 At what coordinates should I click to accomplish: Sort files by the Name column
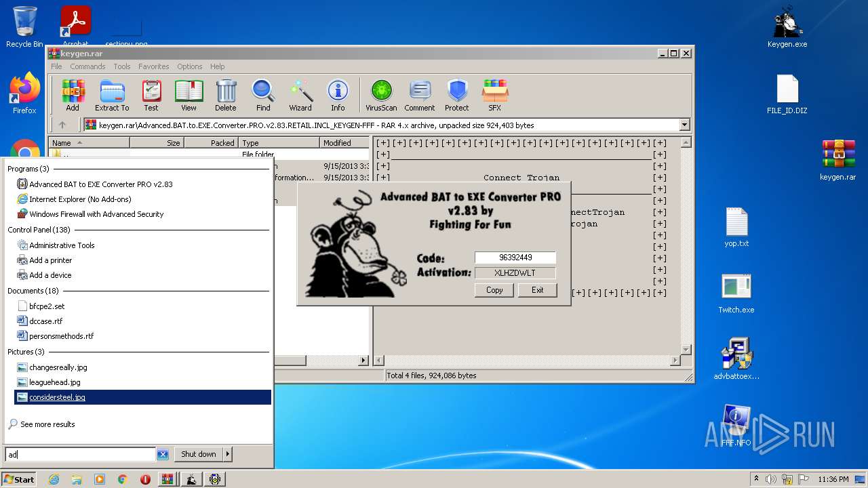coord(89,143)
